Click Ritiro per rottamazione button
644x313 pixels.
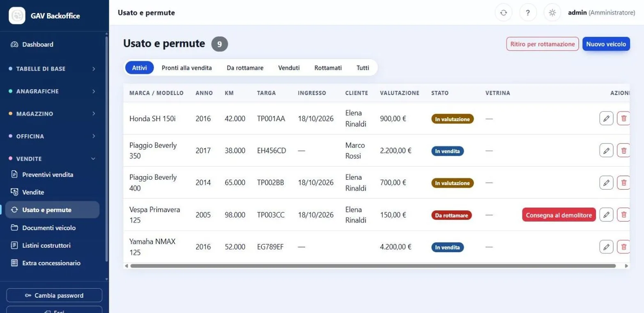[x=543, y=44]
